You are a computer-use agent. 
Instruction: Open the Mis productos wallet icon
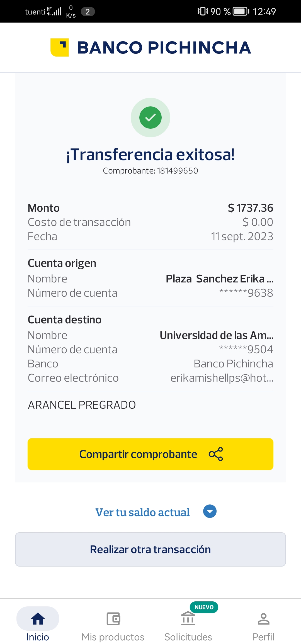coord(113,619)
